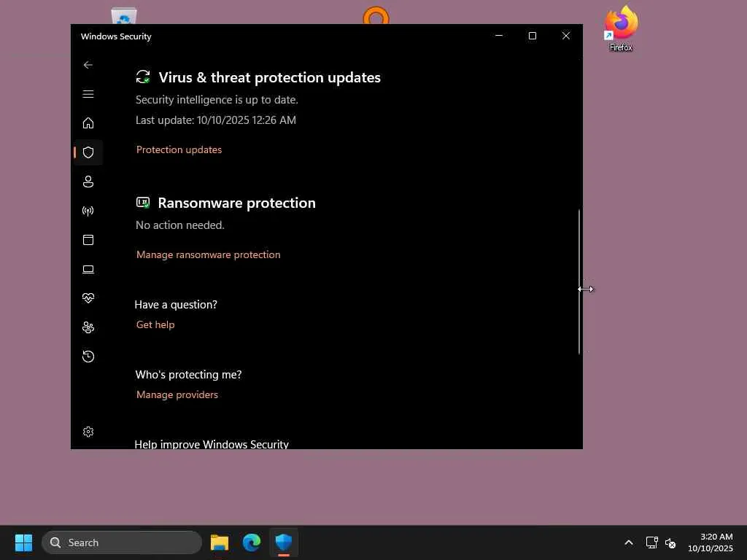Open Protection history clock icon
The image size is (747, 560).
coord(88,356)
